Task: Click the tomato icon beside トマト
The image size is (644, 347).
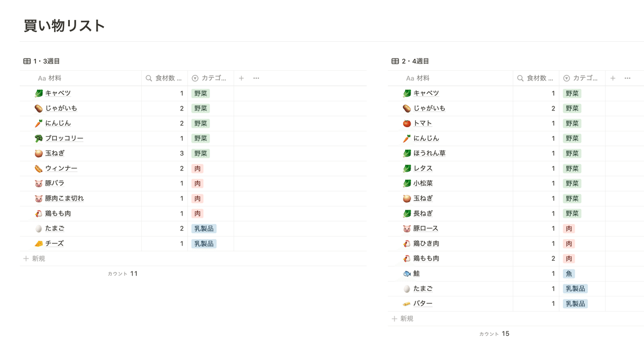Action: (x=407, y=123)
